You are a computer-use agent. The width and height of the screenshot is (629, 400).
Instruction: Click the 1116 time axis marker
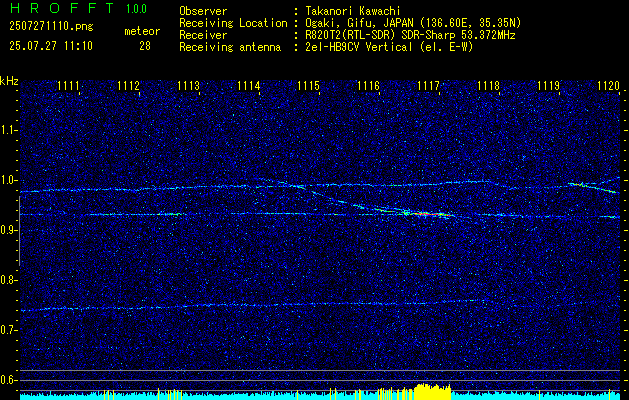pos(368,85)
